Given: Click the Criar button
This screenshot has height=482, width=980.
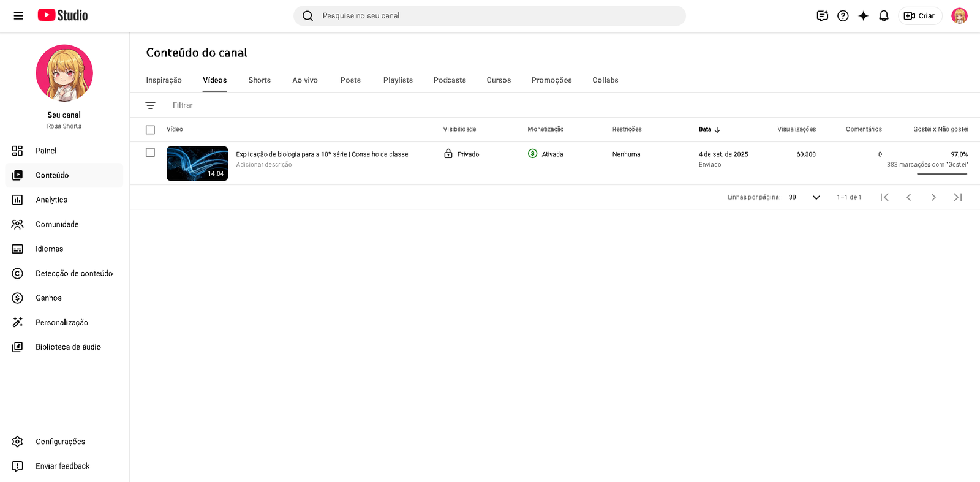Looking at the screenshot, I should 919,16.
